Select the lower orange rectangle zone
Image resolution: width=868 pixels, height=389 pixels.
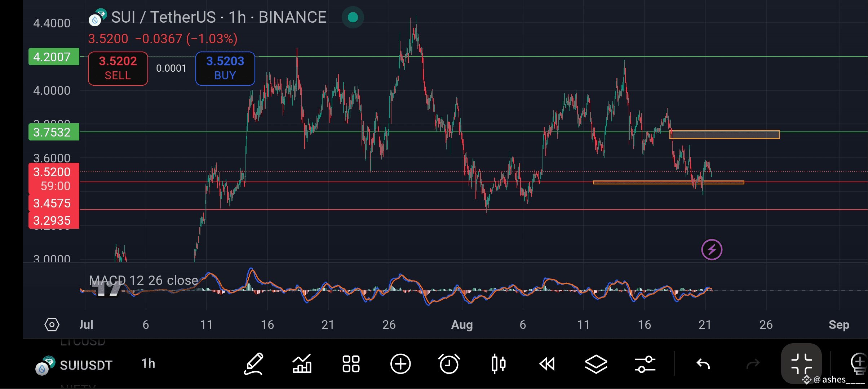click(669, 183)
